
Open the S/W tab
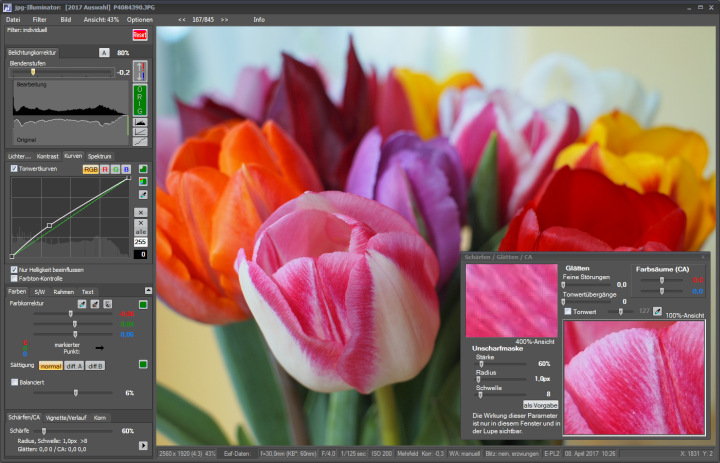[x=39, y=292]
